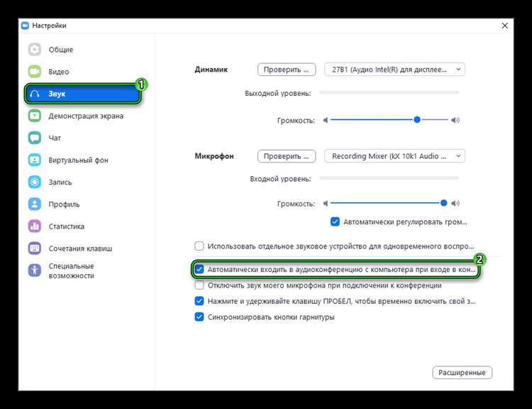Uncheck the hold ПРОБЕЛ to unmute option
The width and height of the screenshot is (532, 409).
tap(199, 301)
